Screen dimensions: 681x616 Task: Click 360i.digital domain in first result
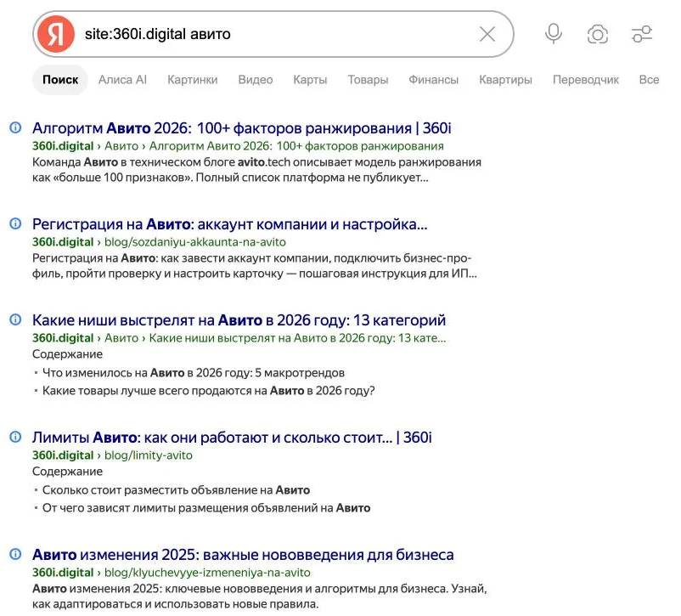[63, 146]
